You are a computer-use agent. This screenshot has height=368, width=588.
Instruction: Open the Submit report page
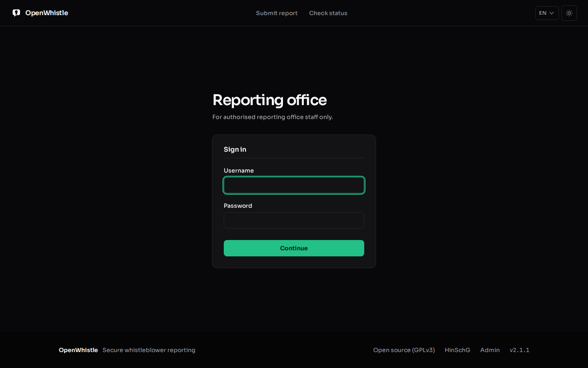pos(277,13)
